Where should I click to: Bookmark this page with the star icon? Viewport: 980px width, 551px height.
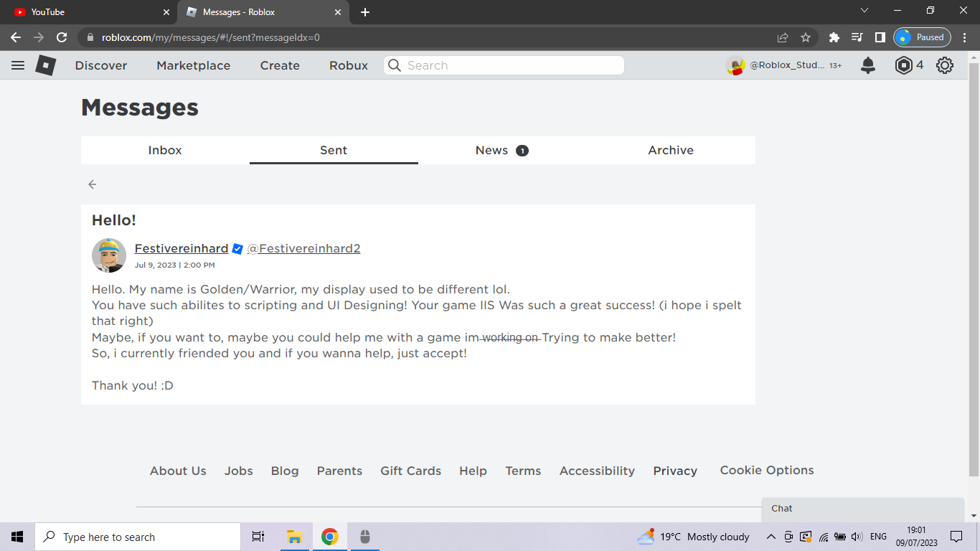pyautogui.click(x=806, y=37)
